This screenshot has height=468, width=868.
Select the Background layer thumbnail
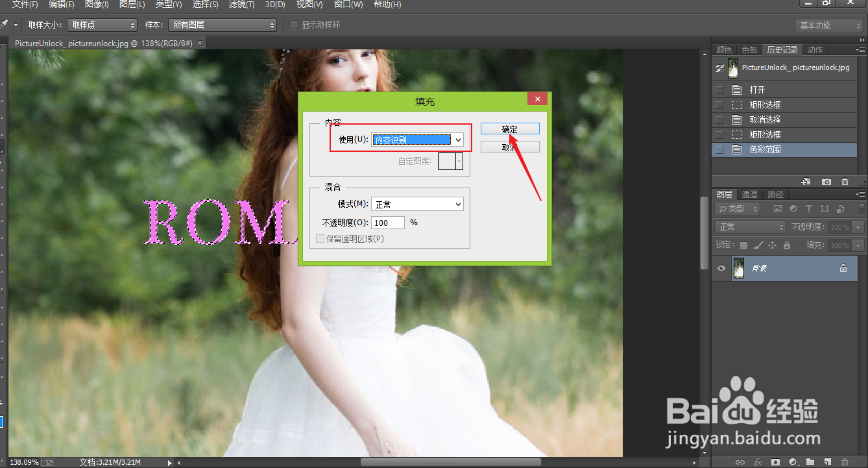(738, 268)
